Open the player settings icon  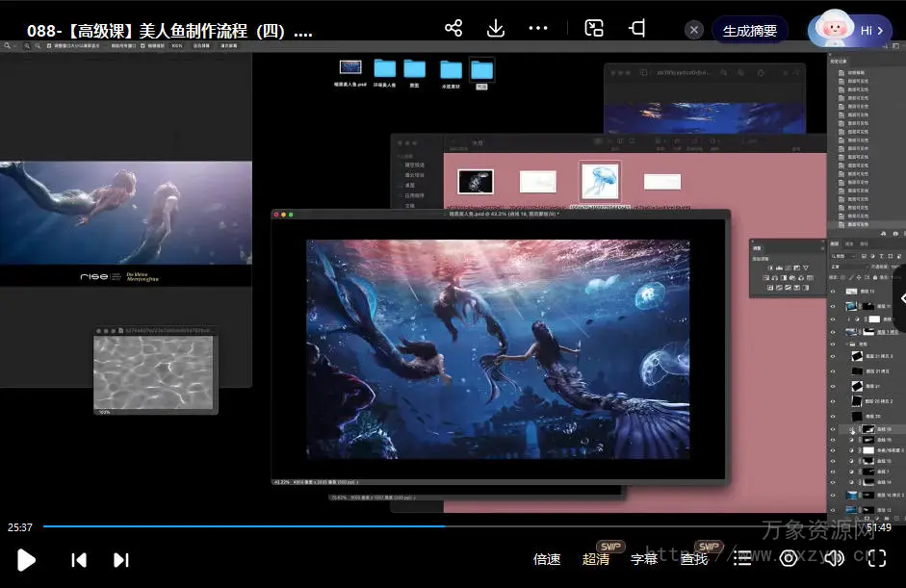pos(789,559)
